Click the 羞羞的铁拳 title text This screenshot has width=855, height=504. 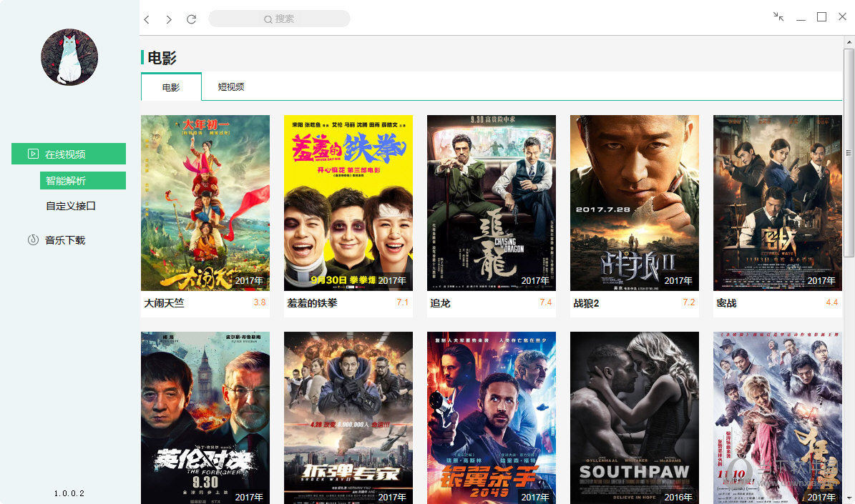(313, 303)
